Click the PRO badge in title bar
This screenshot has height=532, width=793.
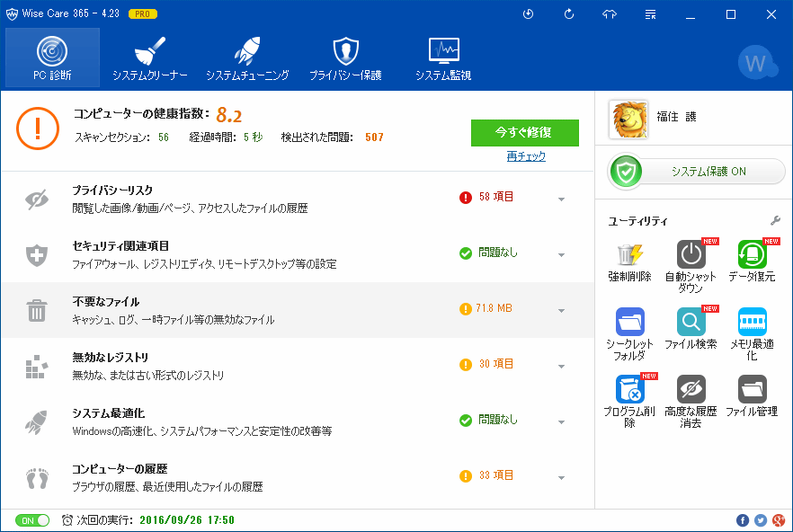(x=143, y=13)
